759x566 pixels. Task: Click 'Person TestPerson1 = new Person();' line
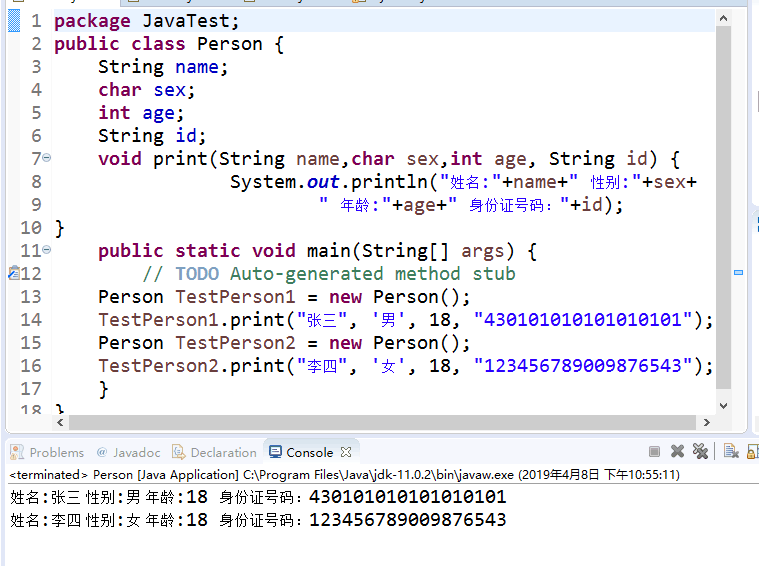pyautogui.click(x=284, y=297)
